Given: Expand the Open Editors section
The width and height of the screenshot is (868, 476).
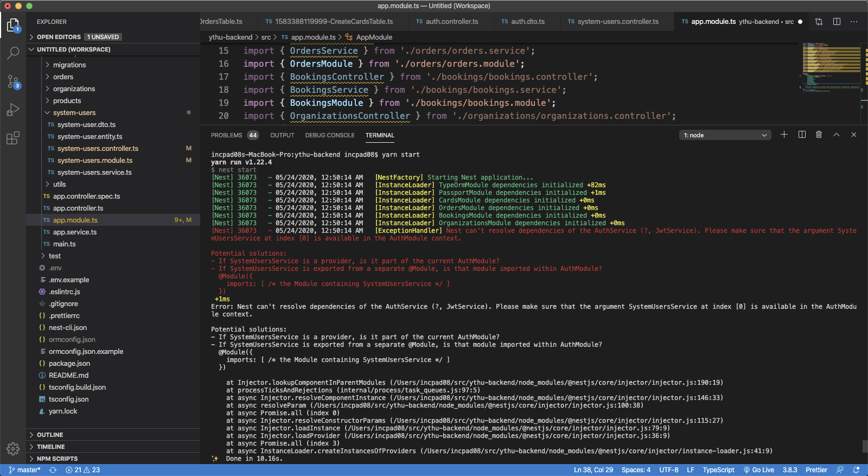Looking at the screenshot, I should tap(113, 37).
